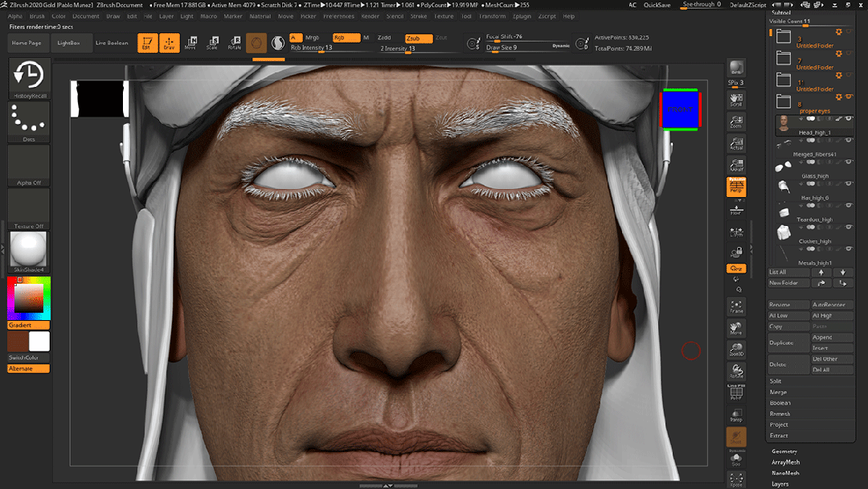Duplicate the active subtool

[784, 343]
